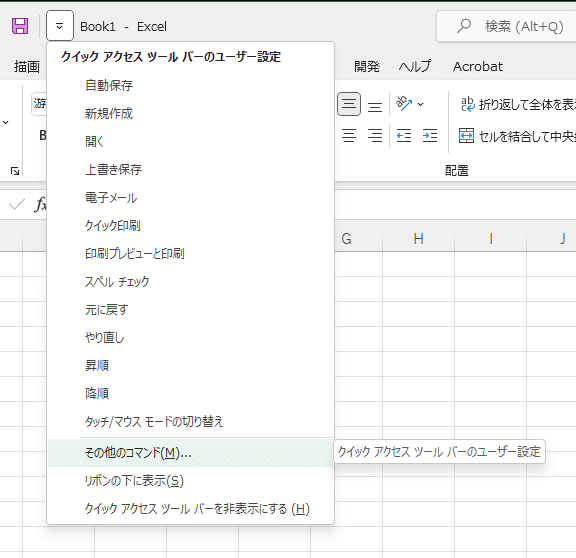
Task: Expand the small chevron at ribbon left edge
Action: point(6,122)
